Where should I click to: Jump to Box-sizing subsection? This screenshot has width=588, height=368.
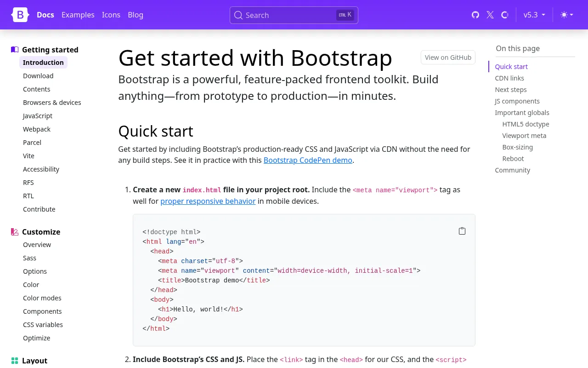(x=517, y=147)
